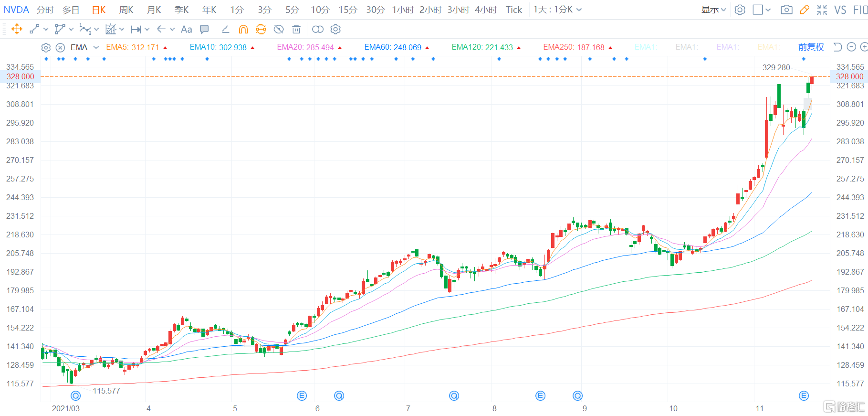Switch to the 周K weekly tab
Image resolution: width=868 pixels, height=416 pixels.
point(126,10)
